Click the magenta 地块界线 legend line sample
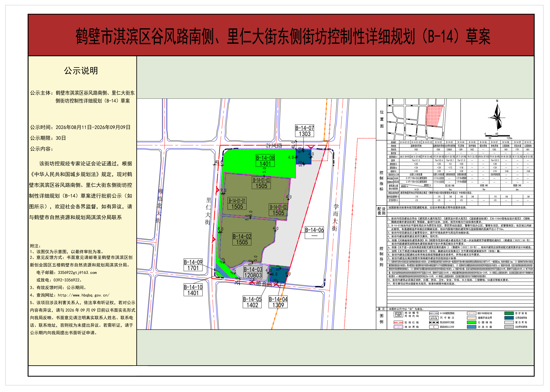Viewport: 550px width, 392px height. [x=398, y=327]
